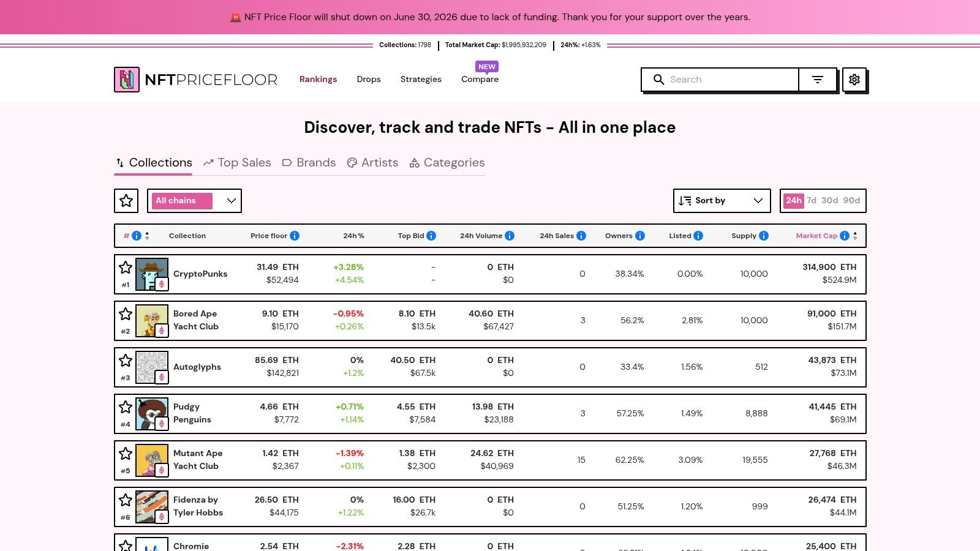Sort by Market Cap arrows
The image size is (980, 551).
(855, 236)
